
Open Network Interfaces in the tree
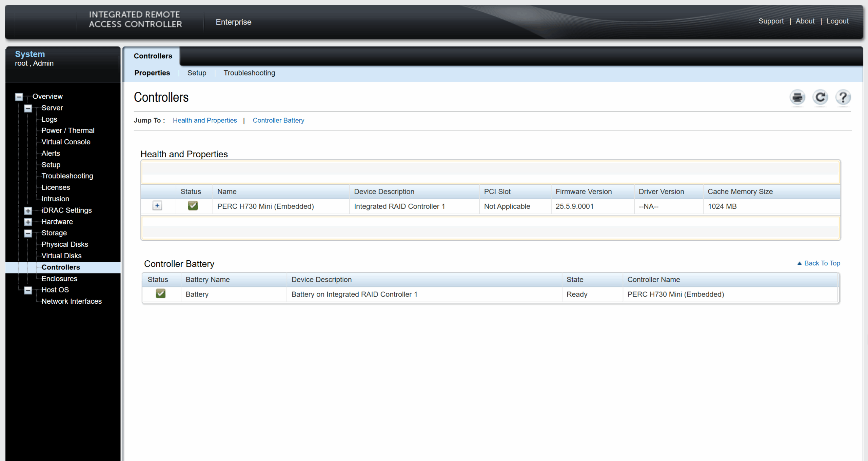pos(72,301)
